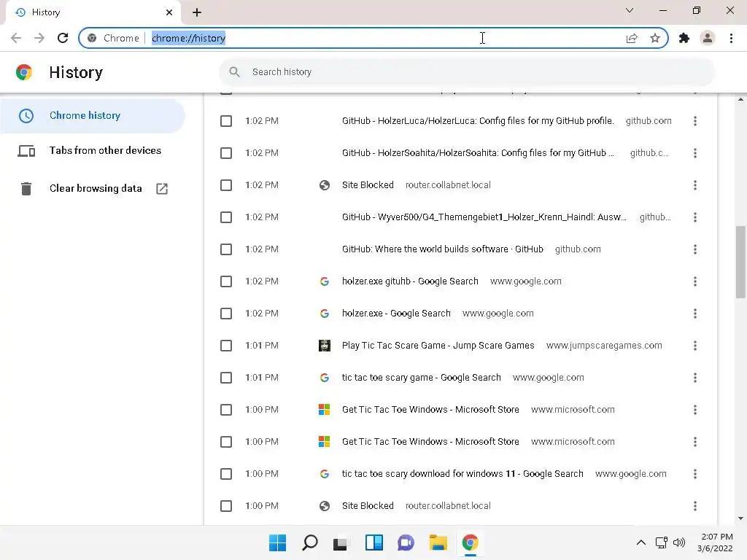
Task: Open Task View on the taskbar
Action: pyautogui.click(x=340, y=542)
